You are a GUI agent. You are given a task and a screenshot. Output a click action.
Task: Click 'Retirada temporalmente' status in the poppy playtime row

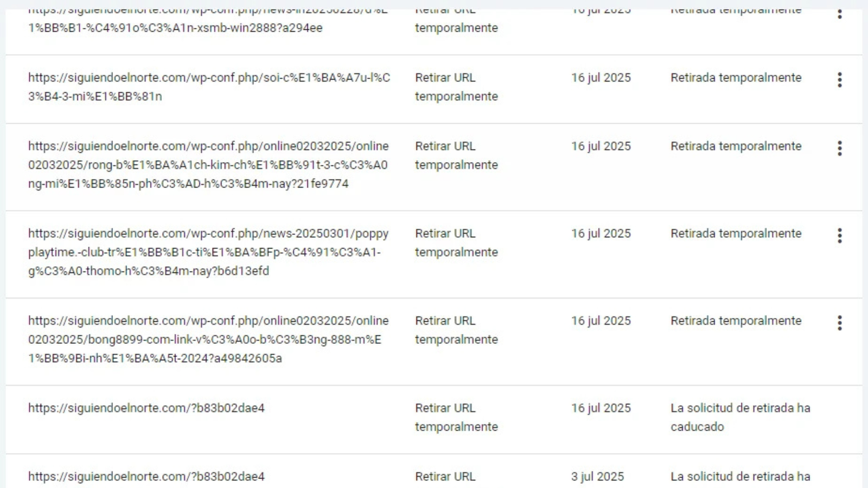[736, 233]
